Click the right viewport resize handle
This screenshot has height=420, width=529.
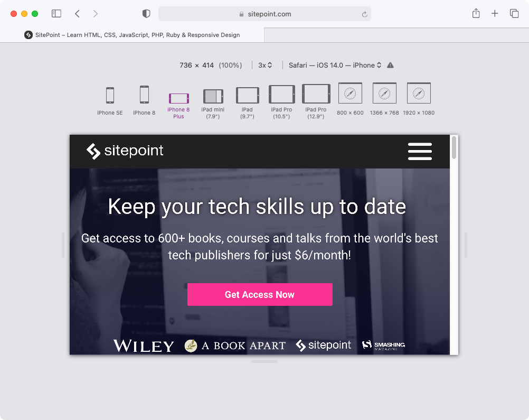pos(466,245)
